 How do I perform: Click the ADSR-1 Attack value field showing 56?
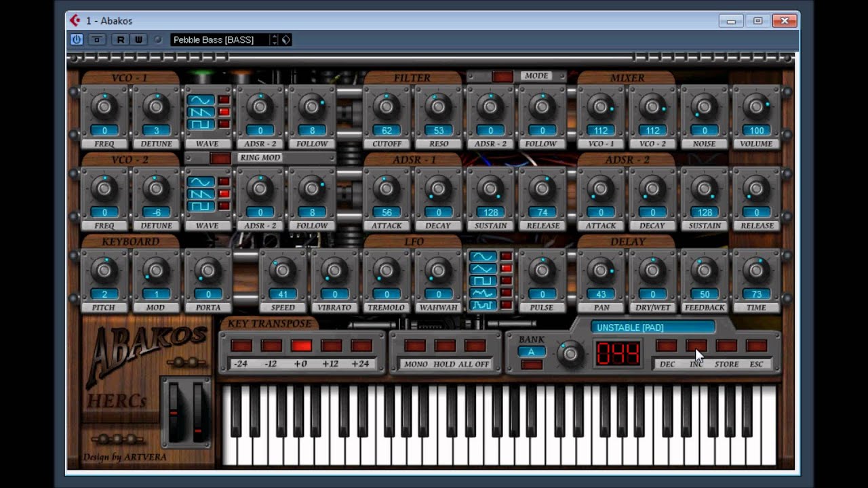[387, 212]
